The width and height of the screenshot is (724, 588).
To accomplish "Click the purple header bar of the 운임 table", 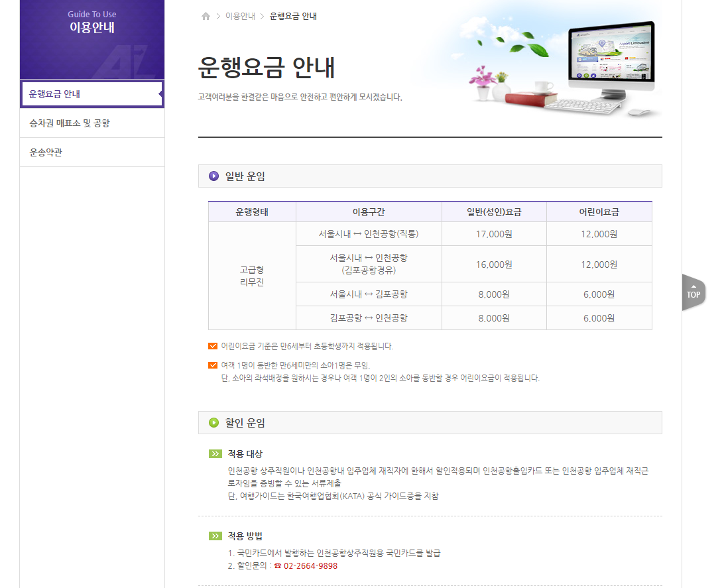I will (x=430, y=211).
